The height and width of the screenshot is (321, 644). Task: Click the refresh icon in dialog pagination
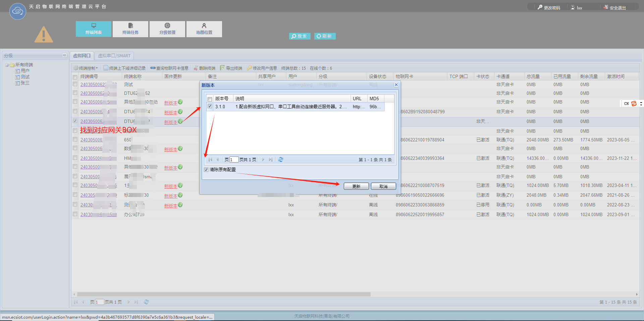(x=281, y=160)
